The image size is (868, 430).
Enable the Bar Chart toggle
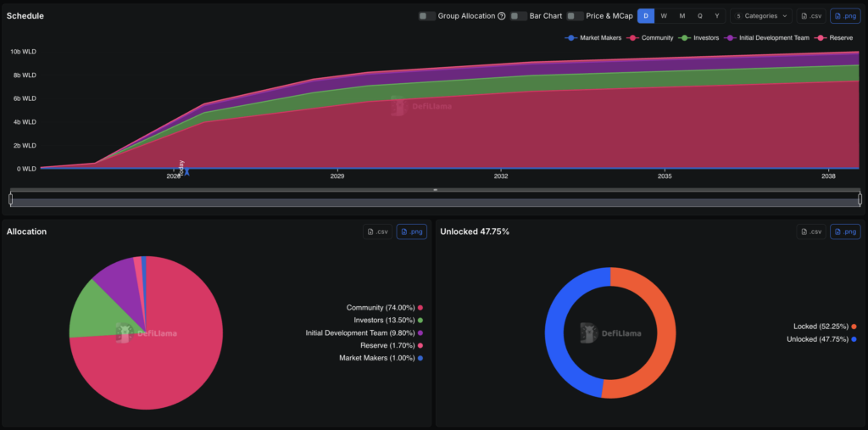click(519, 16)
